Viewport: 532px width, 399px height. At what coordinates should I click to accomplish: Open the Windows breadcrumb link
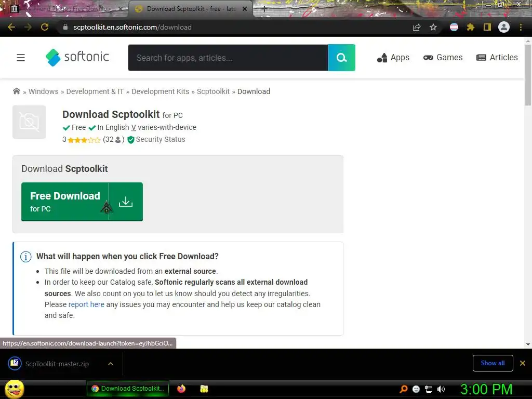click(x=44, y=91)
